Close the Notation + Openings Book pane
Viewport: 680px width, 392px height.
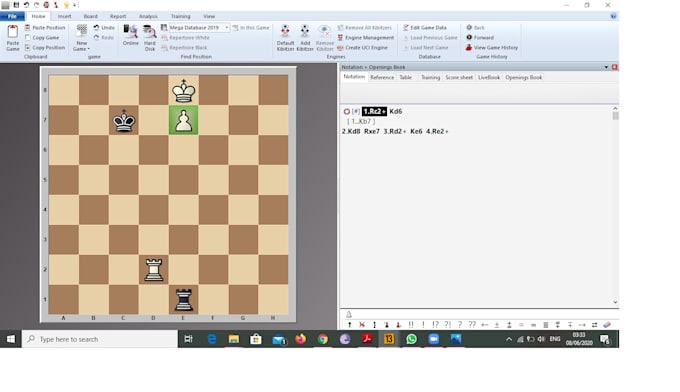(x=615, y=67)
